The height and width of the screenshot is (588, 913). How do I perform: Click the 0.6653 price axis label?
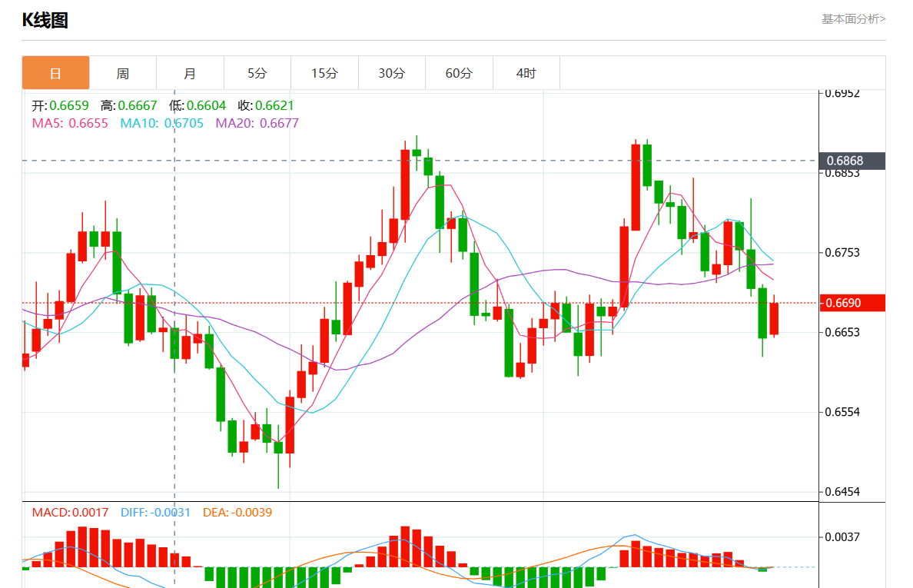[842, 332]
